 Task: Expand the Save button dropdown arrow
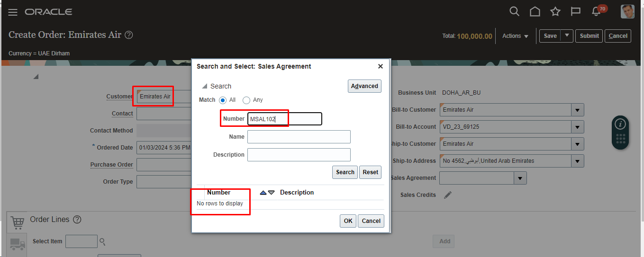click(x=567, y=36)
